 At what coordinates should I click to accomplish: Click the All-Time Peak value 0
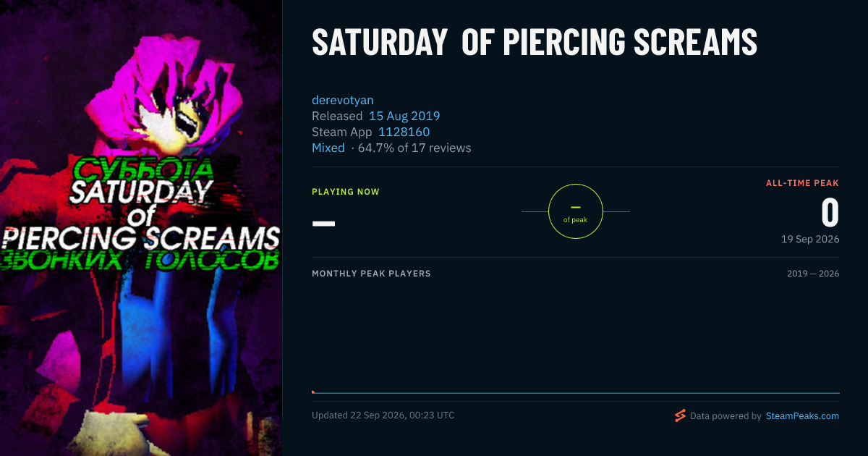click(830, 213)
